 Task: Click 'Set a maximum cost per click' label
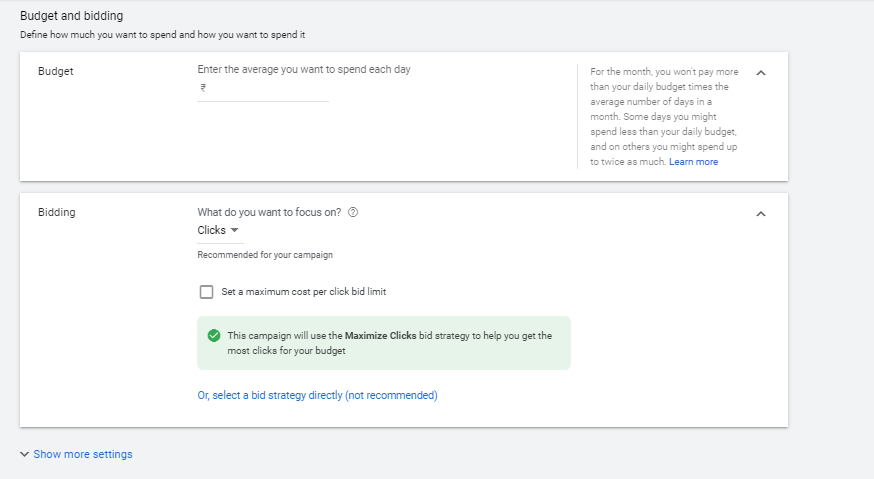tap(304, 292)
